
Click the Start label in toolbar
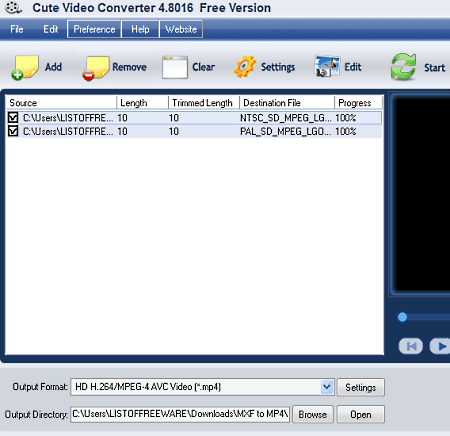click(x=434, y=68)
